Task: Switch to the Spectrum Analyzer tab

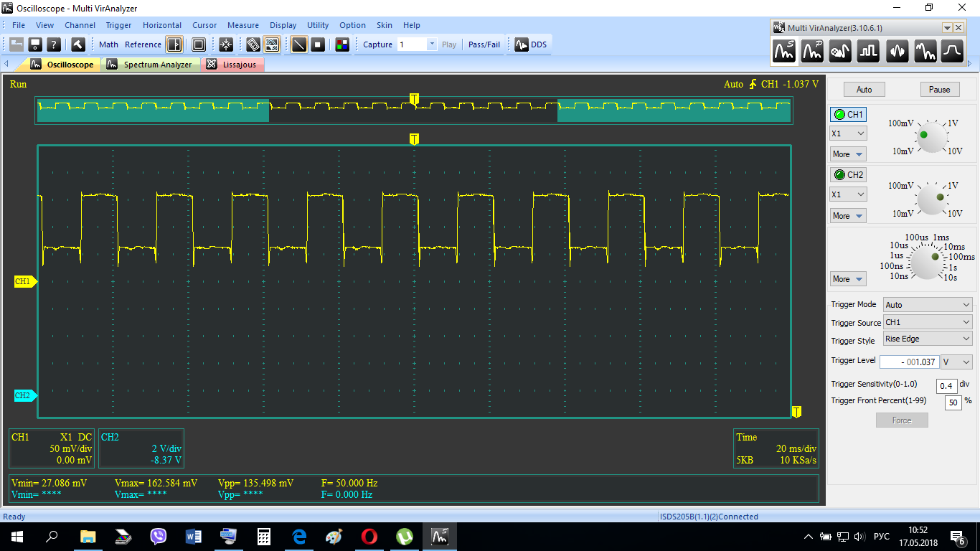Action: (x=151, y=65)
